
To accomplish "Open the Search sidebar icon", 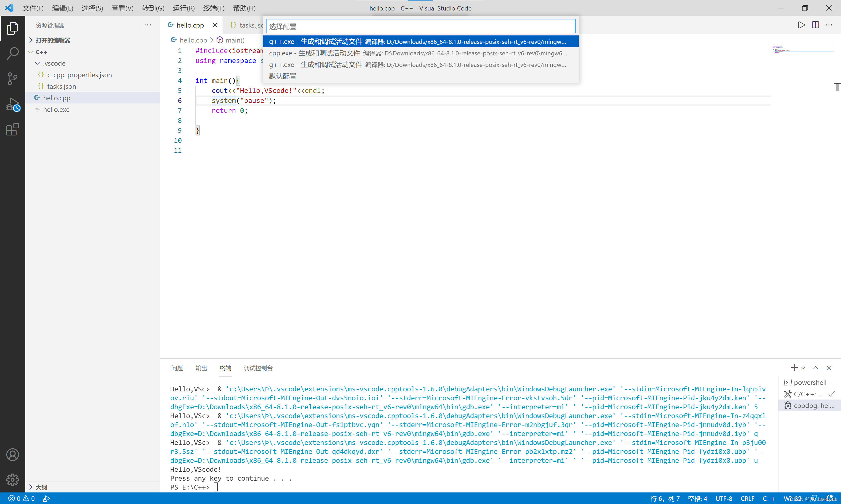I will 13,53.
